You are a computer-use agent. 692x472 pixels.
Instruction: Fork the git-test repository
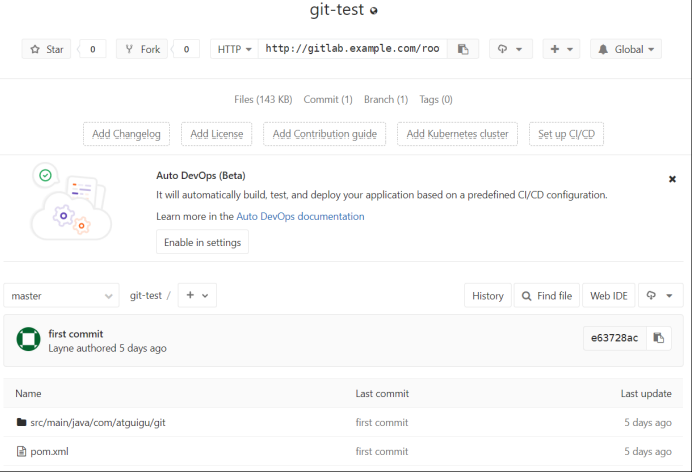pos(142,49)
